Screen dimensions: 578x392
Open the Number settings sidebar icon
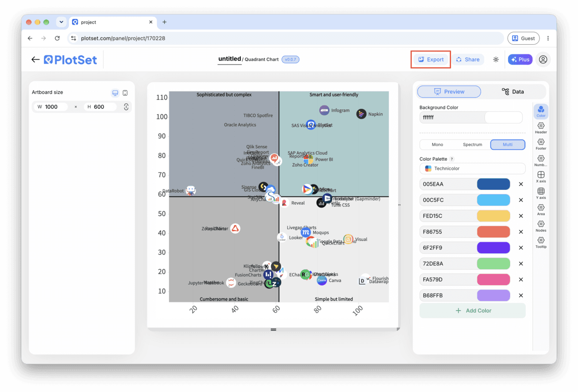click(x=541, y=161)
